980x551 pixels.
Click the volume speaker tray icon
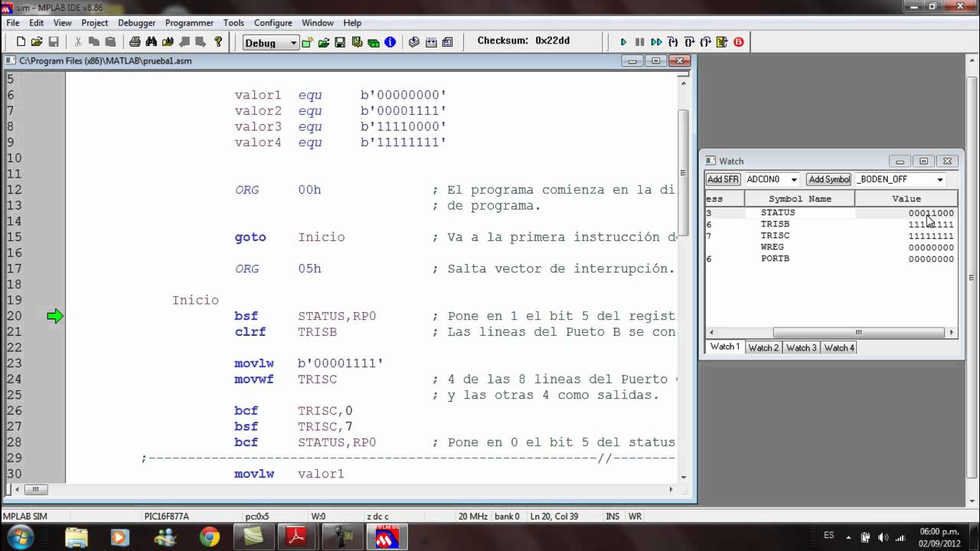[x=882, y=537]
